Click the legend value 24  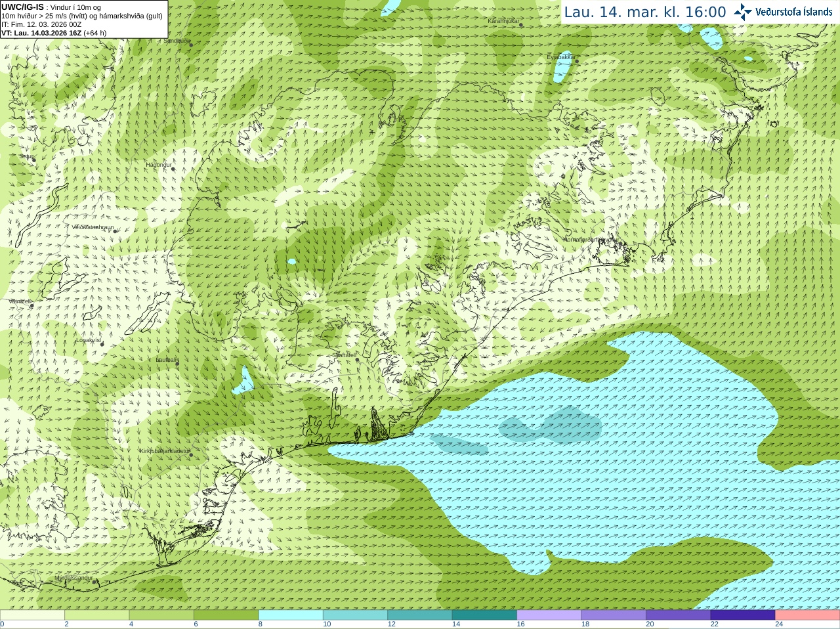tap(779, 624)
